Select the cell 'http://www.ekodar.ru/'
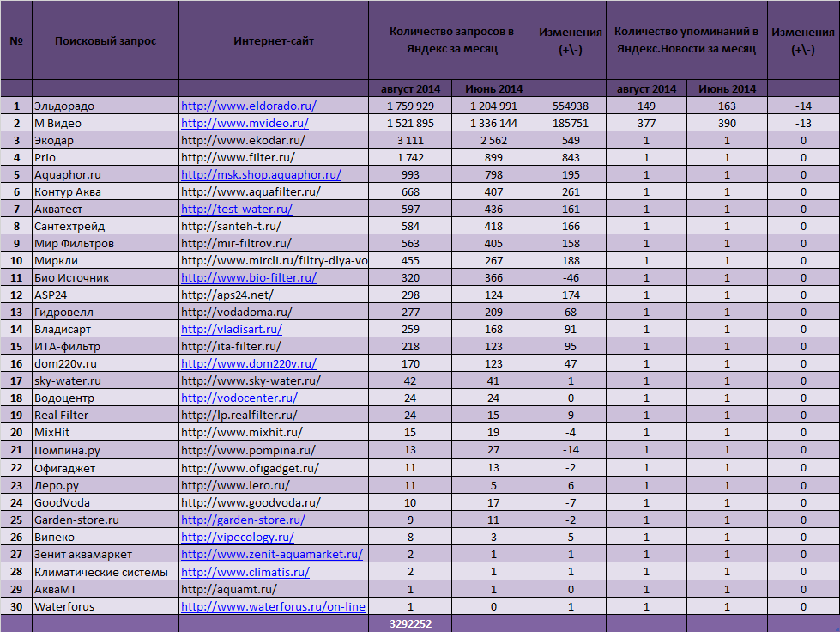 click(274, 140)
